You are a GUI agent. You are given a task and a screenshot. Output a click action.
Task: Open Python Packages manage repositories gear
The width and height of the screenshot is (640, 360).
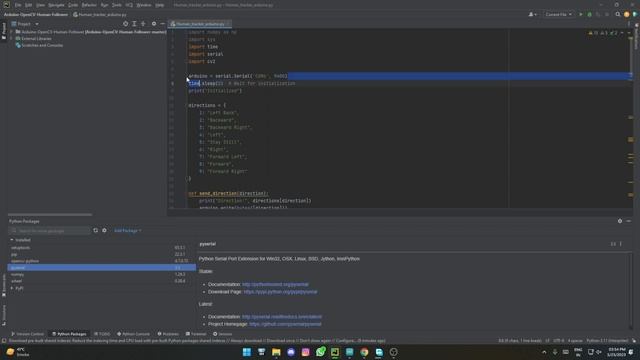[104, 231]
